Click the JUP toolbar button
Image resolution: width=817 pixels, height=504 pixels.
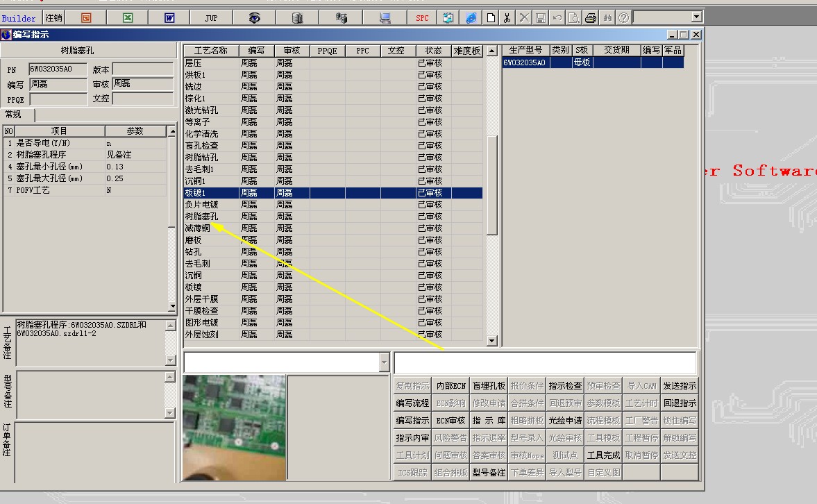(211, 18)
